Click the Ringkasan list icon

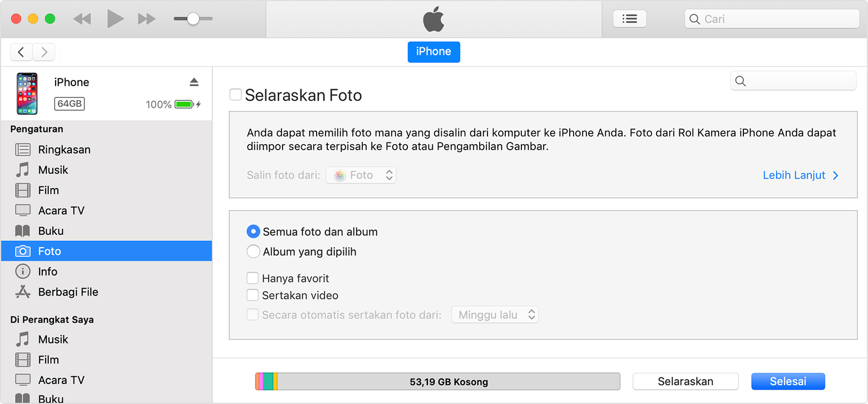23,149
